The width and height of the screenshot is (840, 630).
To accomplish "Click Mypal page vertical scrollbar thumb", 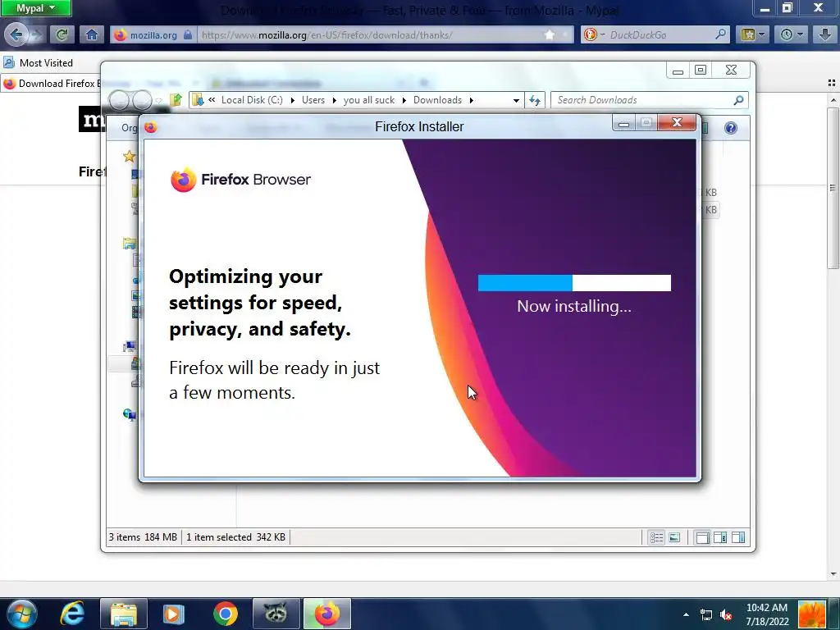I will (833, 188).
